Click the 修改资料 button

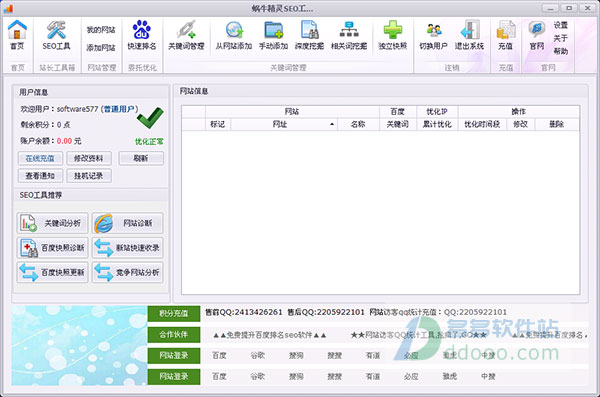[x=89, y=158]
